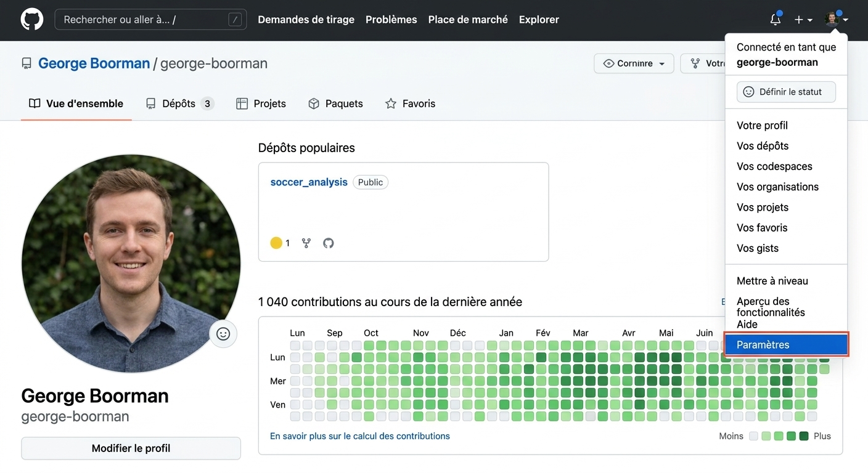
Task: Click the fork icon on soccer_analysis card
Action: click(x=306, y=243)
